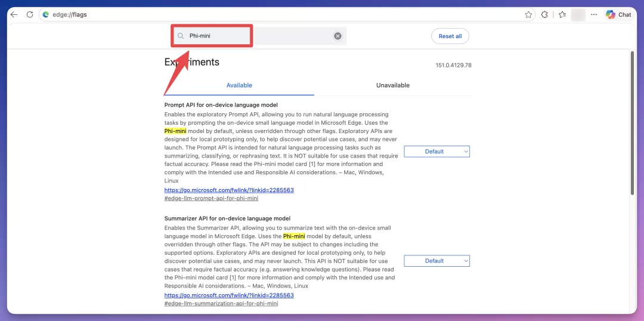Open the Settings and more ellipsis menu
644x321 pixels.
[594, 14]
